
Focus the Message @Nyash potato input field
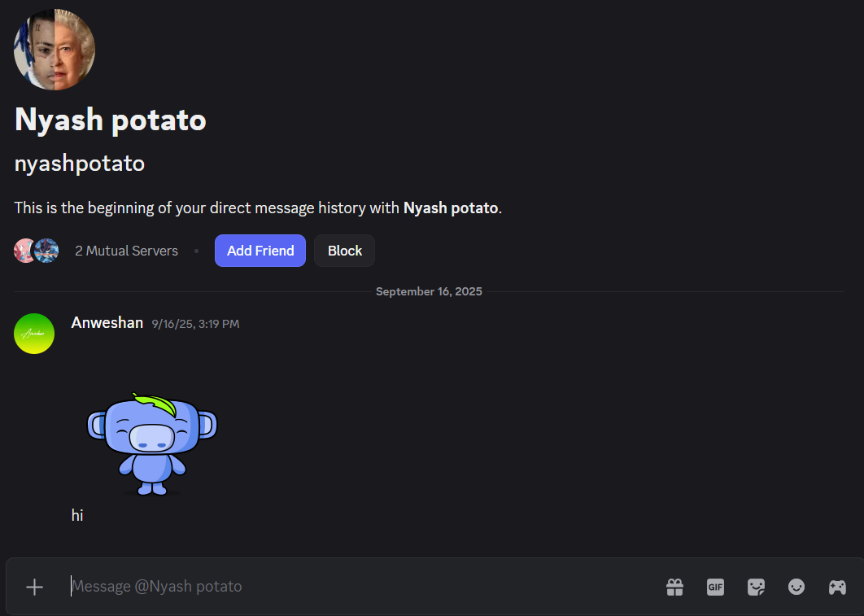(x=358, y=587)
